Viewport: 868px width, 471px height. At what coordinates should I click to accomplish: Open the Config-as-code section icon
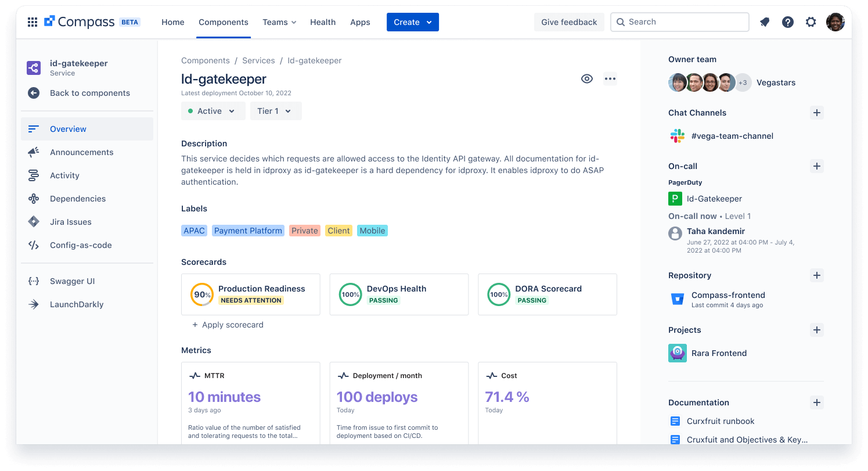(33, 245)
